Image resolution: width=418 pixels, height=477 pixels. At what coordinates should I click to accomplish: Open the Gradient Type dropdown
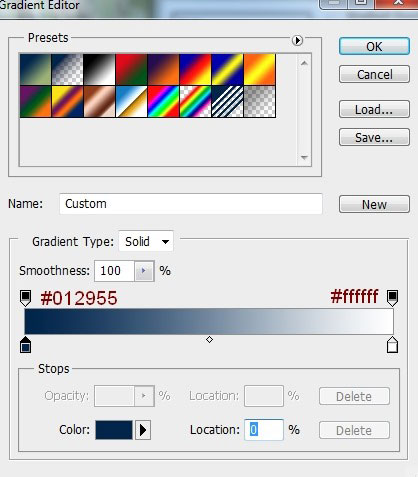pyautogui.click(x=146, y=241)
